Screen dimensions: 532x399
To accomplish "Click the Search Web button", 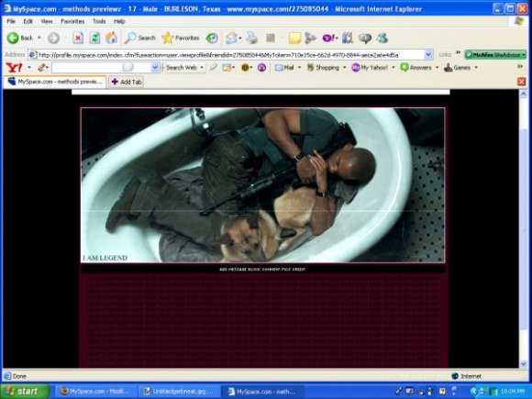I will pyautogui.click(x=181, y=68).
